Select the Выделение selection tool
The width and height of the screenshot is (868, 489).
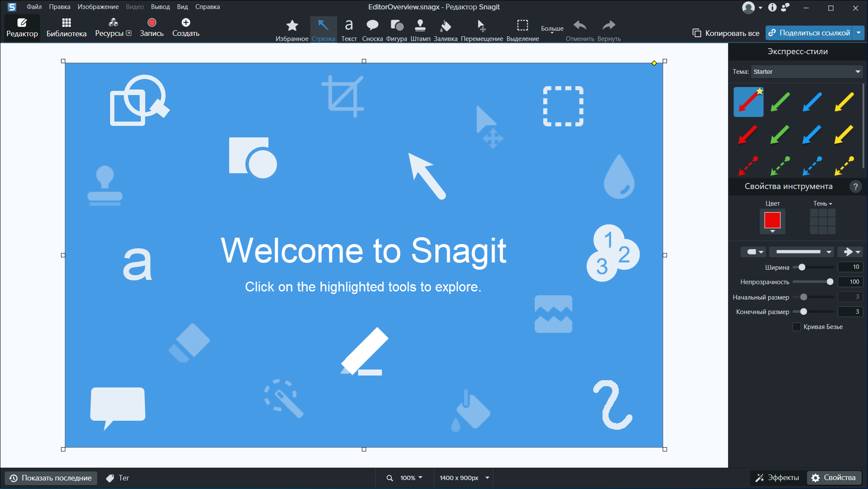(523, 30)
